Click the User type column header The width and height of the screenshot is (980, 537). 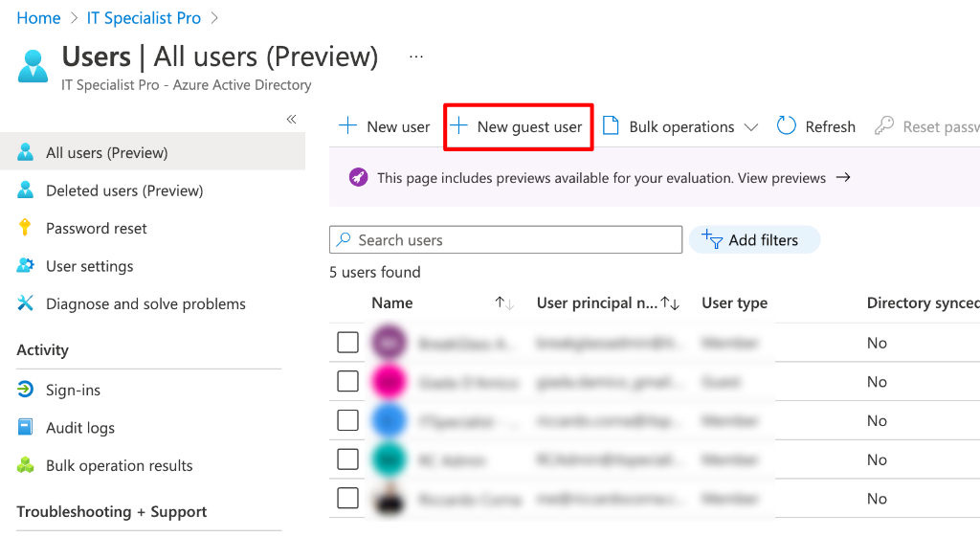pos(734,303)
